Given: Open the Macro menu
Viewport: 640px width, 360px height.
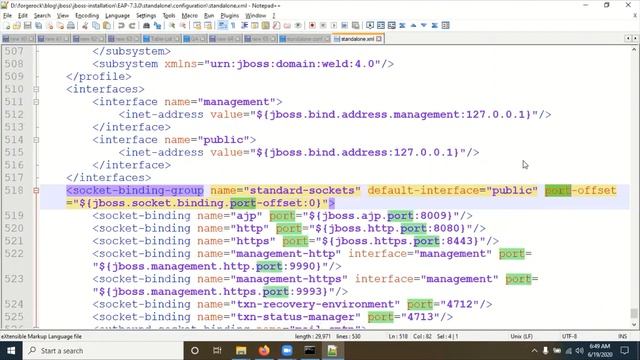Looking at the screenshot, I should tap(189, 16).
